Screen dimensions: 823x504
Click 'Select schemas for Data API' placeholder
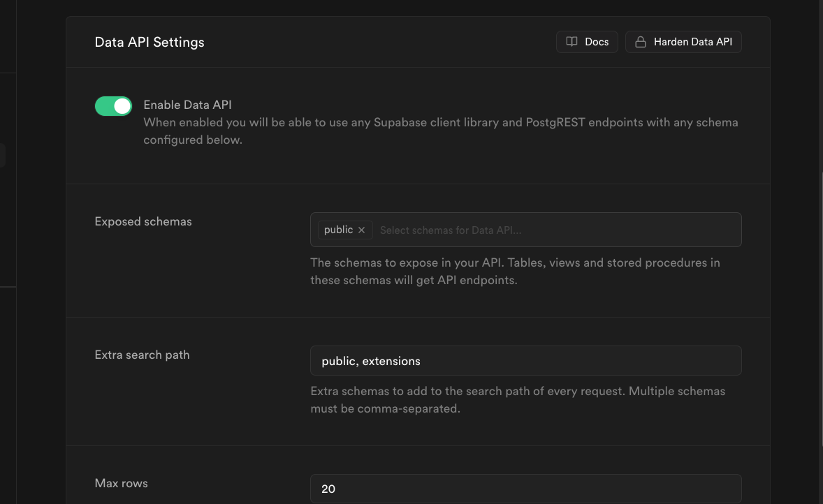pos(451,230)
